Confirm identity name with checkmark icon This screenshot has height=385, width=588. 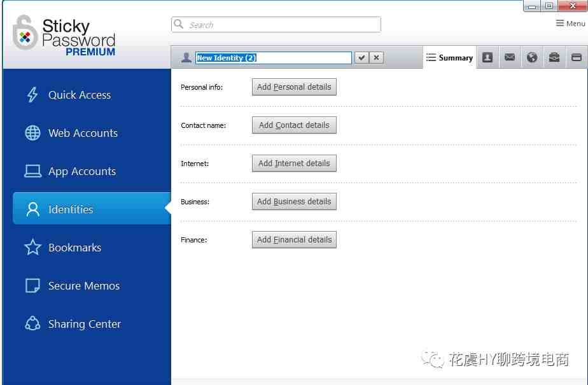click(361, 57)
